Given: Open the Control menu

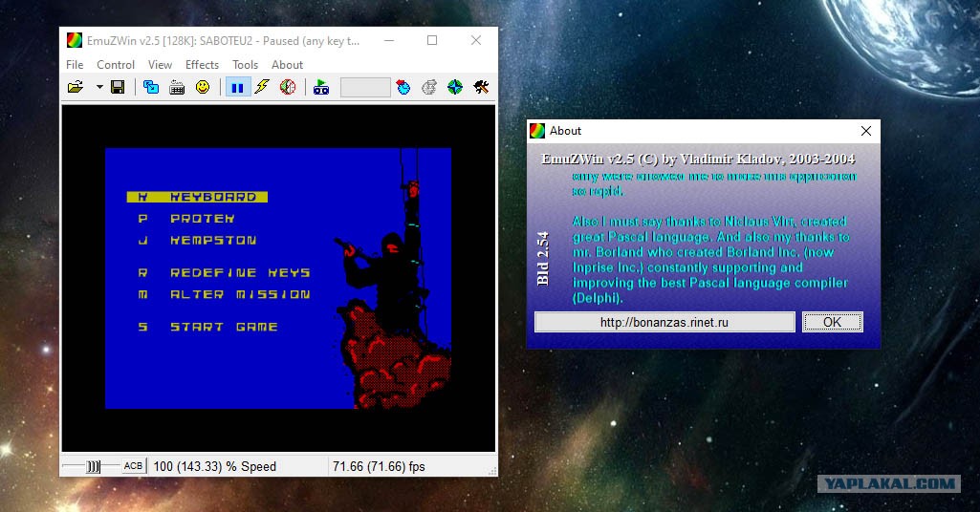Looking at the screenshot, I should 116,65.
